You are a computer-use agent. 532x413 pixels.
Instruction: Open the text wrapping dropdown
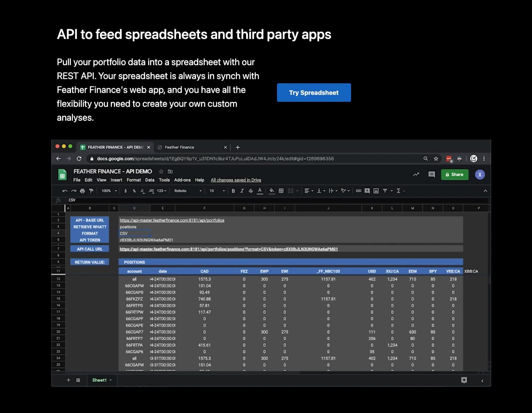pyautogui.click(x=333, y=191)
